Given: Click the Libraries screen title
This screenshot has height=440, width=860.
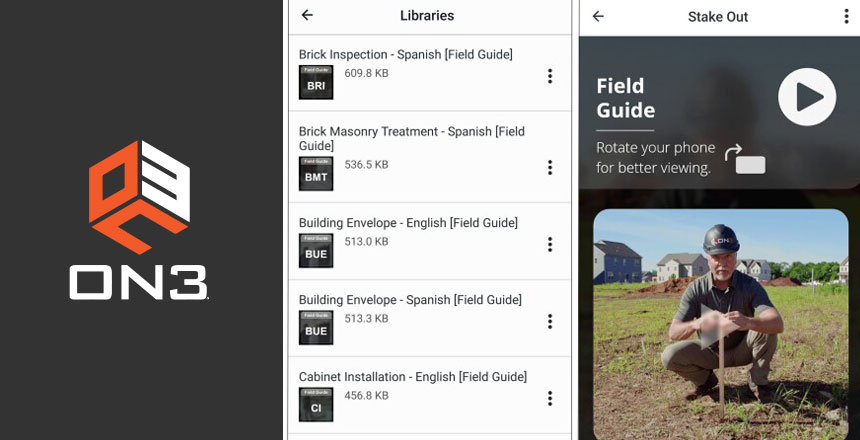Looking at the screenshot, I should point(427,15).
